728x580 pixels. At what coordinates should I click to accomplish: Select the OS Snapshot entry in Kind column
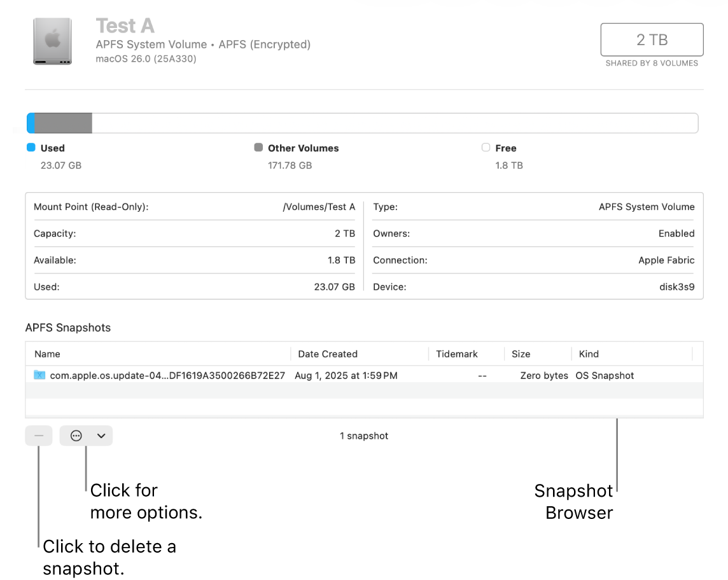[605, 375]
